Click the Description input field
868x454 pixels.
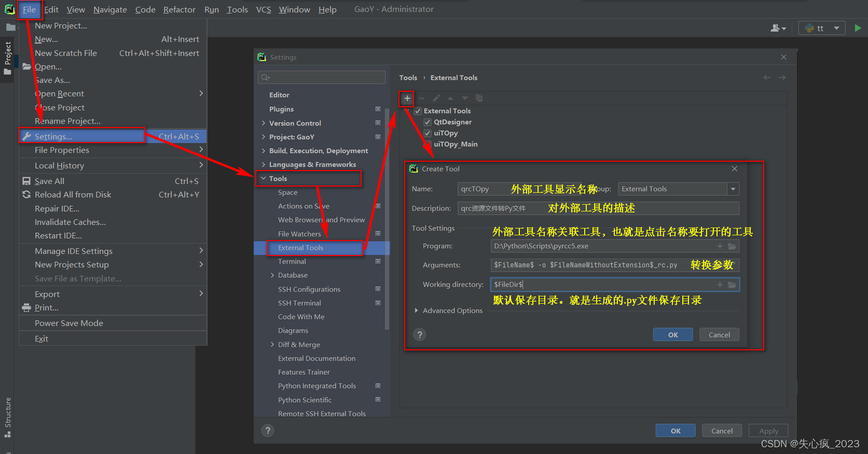(598, 208)
